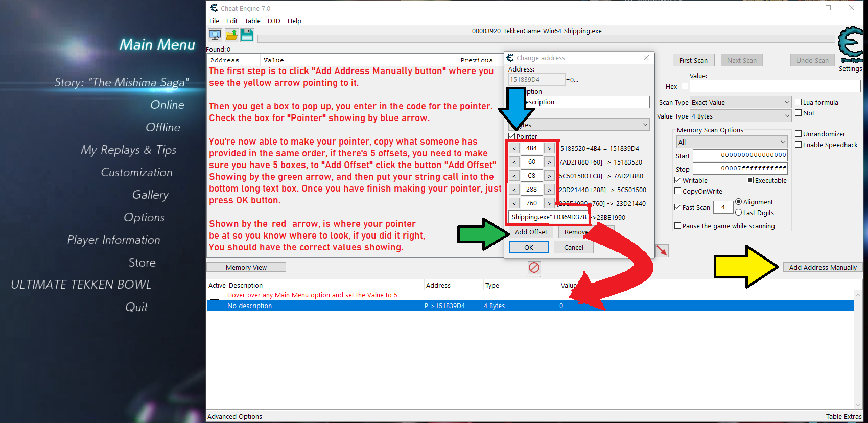Enable the Unrandomizer checkbox

(x=799, y=134)
